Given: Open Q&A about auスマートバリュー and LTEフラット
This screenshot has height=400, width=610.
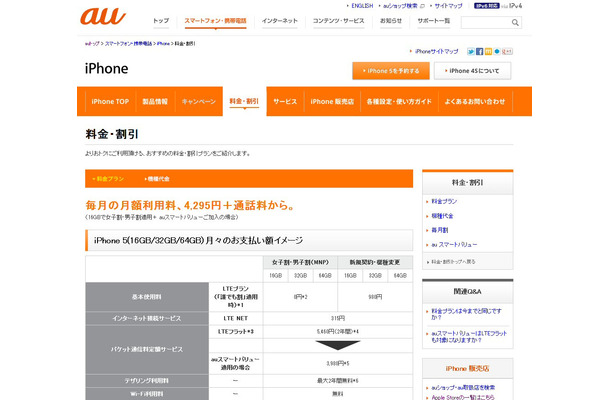Looking at the screenshot, I should [x=469, y=337].
